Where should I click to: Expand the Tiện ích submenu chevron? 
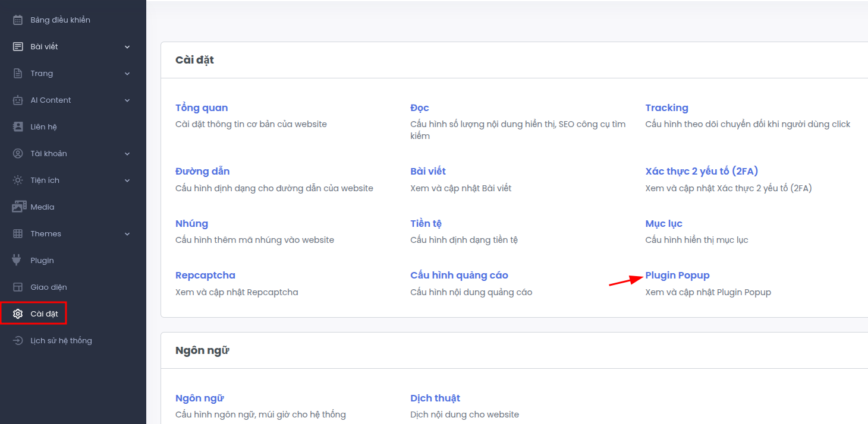(127, 181)
